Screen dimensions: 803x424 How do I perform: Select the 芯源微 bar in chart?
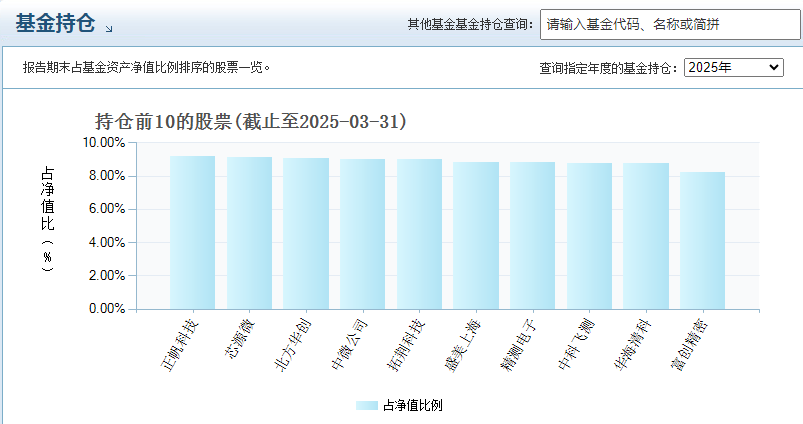[249, 234]
